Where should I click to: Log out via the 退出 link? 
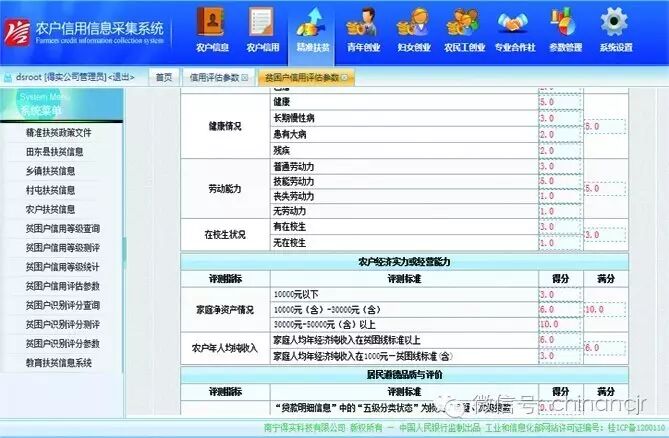121,77
